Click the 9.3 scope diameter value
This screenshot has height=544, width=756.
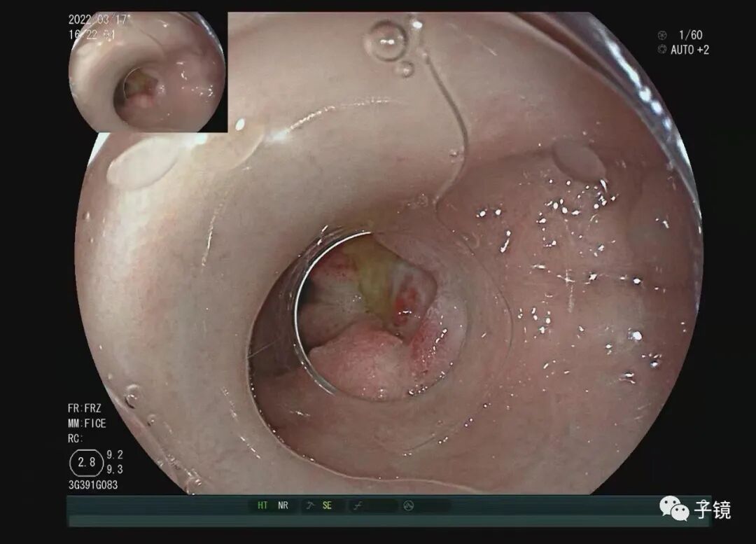point(115,469)
